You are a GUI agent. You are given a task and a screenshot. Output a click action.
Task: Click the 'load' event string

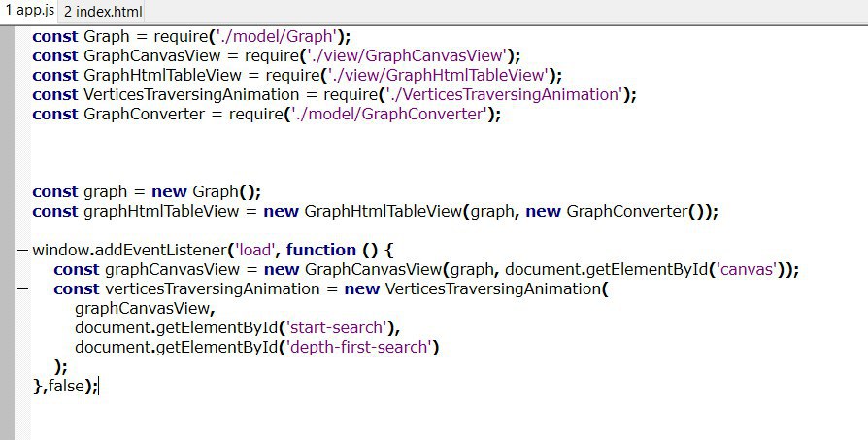click(x=255, y=251)
